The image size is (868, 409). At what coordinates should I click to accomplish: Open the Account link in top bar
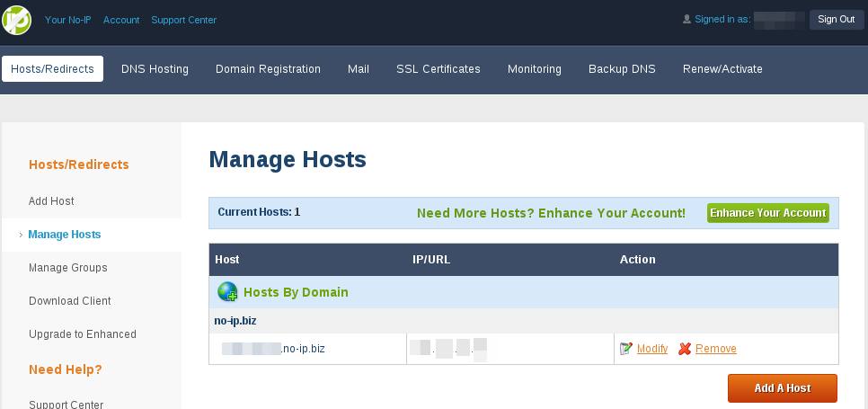pyautogui.click(x=121, y=20)
